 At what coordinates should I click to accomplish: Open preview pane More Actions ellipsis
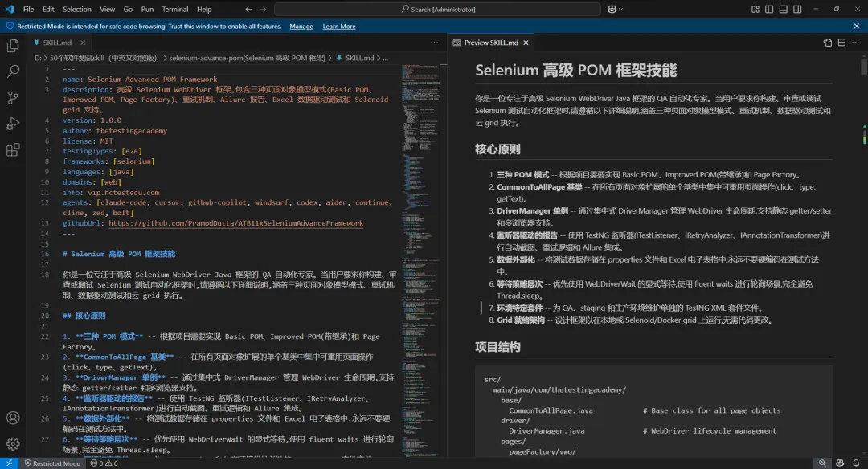[x=855, y=43]
